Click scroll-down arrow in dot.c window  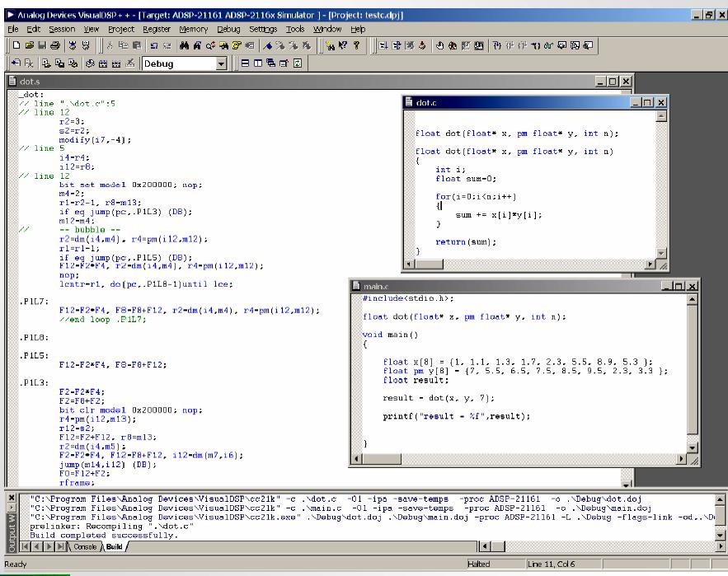(661, 253)
